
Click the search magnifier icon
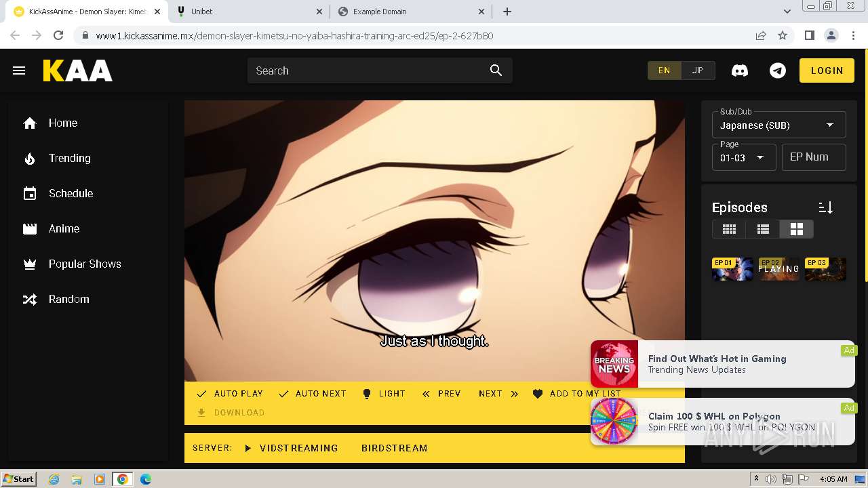tap(496, 70)
